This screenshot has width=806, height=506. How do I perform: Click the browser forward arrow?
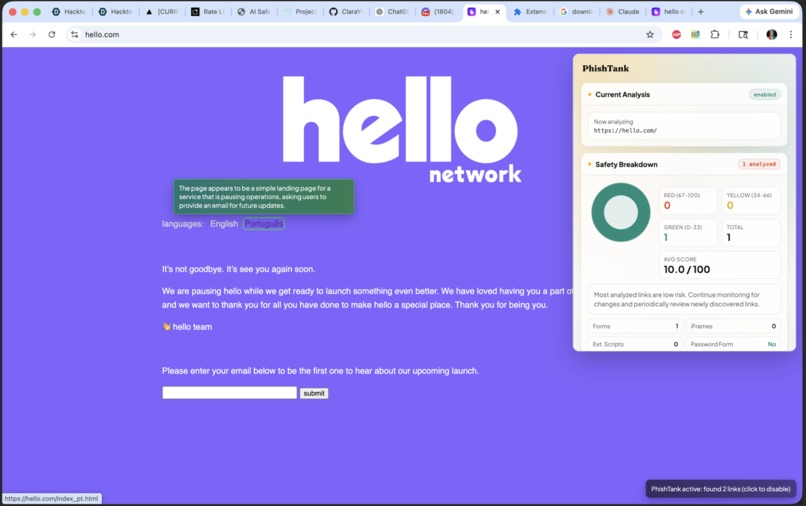pos(33,34)
